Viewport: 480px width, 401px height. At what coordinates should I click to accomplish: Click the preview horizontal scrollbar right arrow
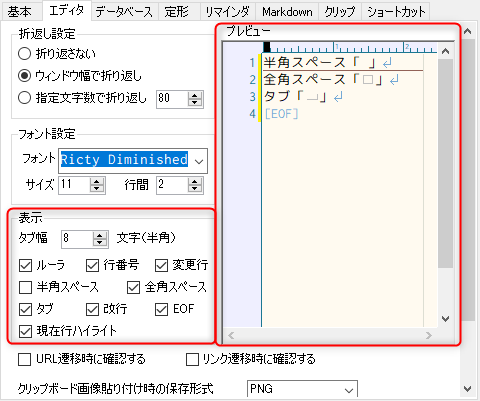[x=429, y=335]
